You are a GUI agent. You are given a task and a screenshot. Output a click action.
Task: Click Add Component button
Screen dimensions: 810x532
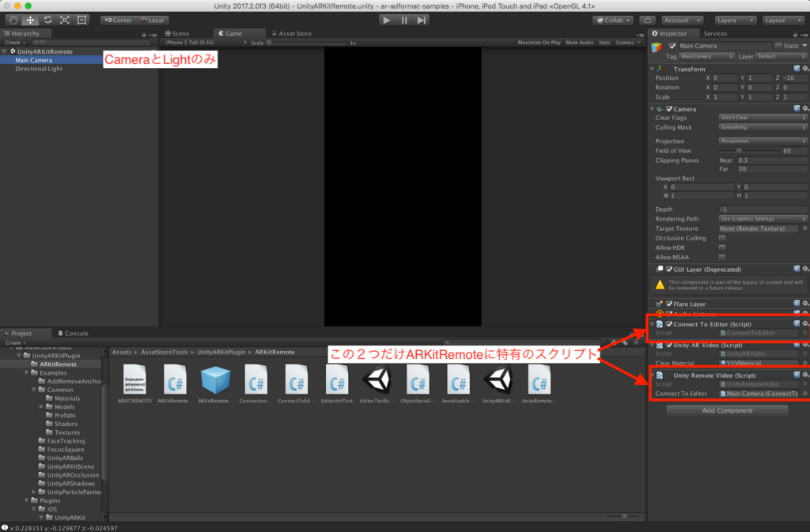tap(727, 410)
